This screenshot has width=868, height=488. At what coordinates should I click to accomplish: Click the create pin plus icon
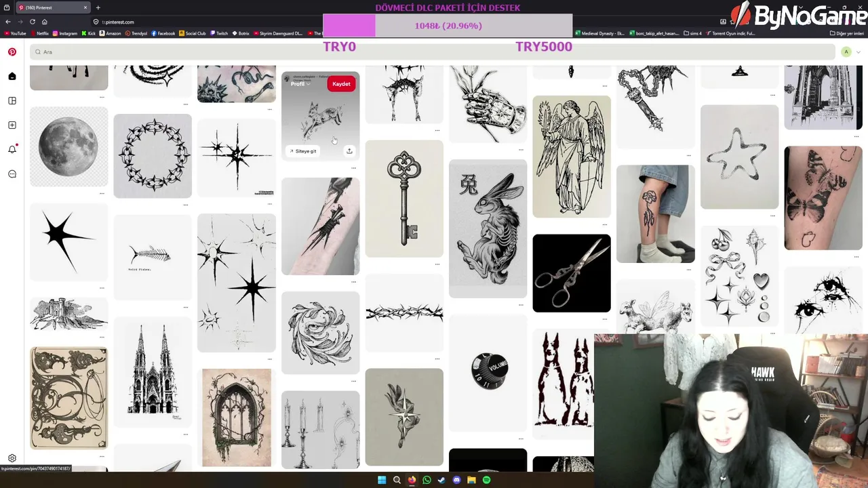12,125
